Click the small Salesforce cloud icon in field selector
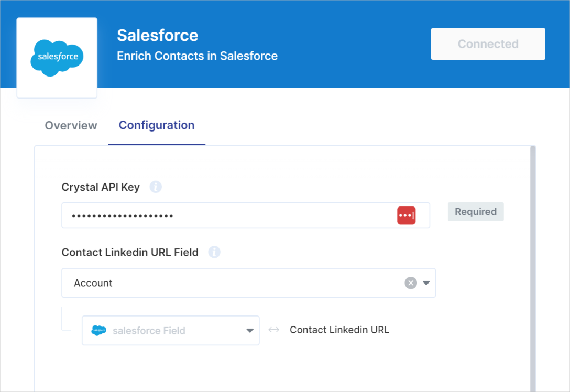The width and height of the screenshot is (570, 392). pos(99,331)
